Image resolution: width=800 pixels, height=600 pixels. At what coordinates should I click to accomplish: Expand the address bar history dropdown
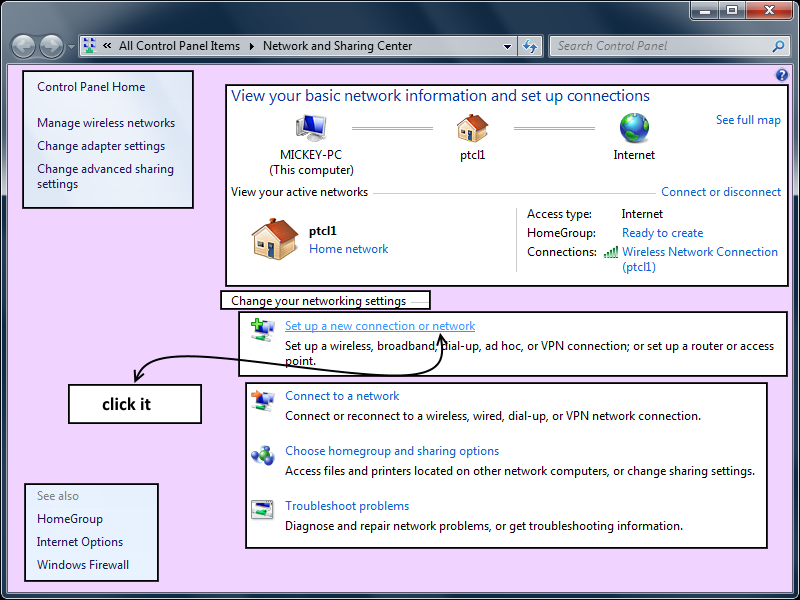[x=507, y=46]
